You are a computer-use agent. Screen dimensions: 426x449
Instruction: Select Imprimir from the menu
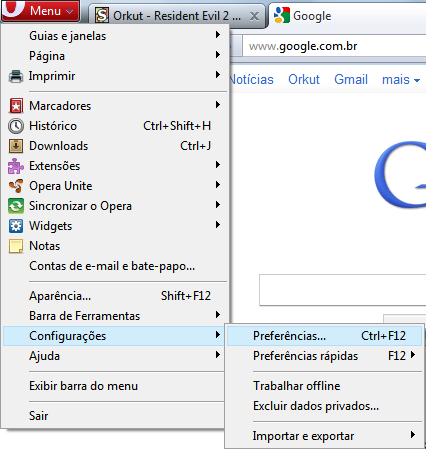115,76
